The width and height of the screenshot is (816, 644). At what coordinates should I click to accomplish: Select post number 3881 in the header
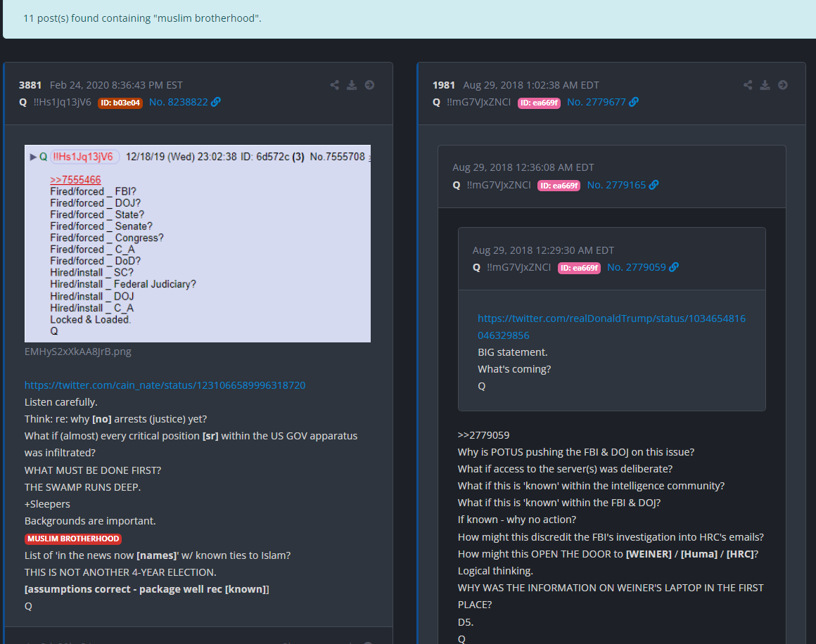pos(30,85)
